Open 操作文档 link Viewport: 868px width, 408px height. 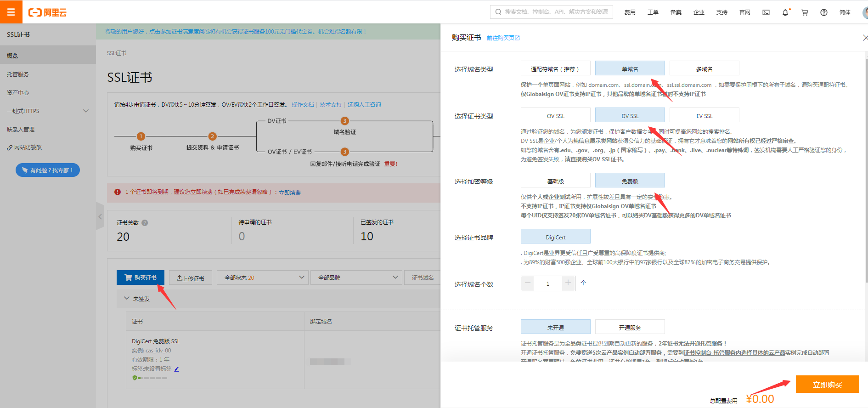pos(303,105)
